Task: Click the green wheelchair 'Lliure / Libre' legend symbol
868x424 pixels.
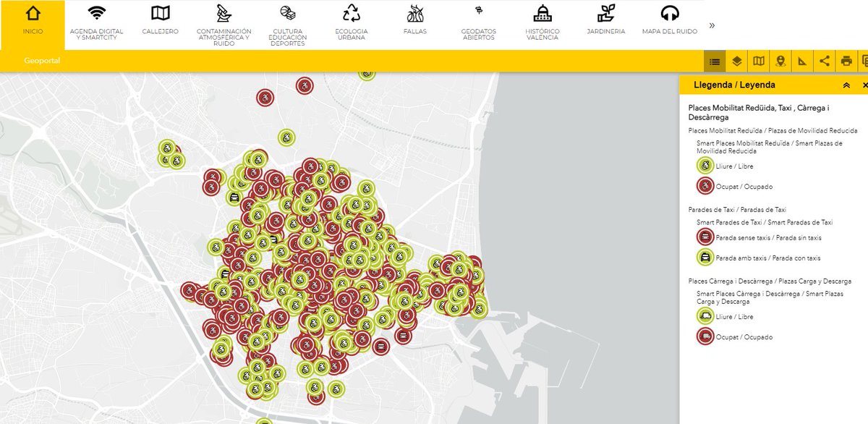Action: 705,166
